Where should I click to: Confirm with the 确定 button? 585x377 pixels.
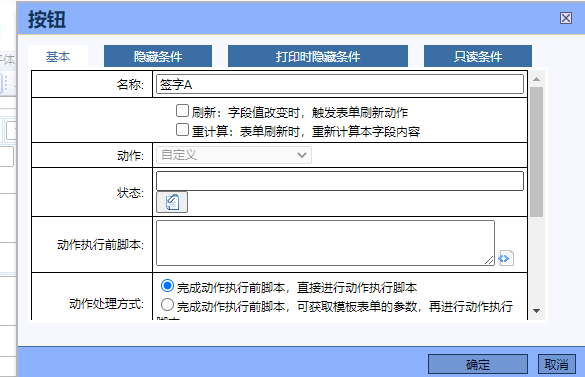pyautogui.click(x=478, y=364)
